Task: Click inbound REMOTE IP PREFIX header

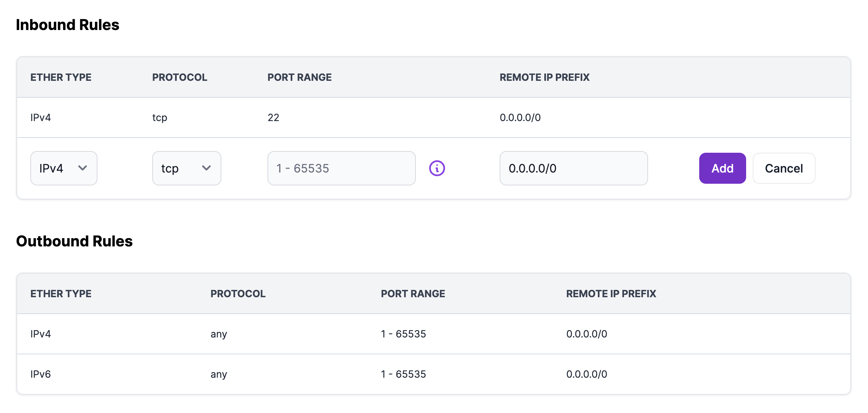Action: tap(544, 78)
